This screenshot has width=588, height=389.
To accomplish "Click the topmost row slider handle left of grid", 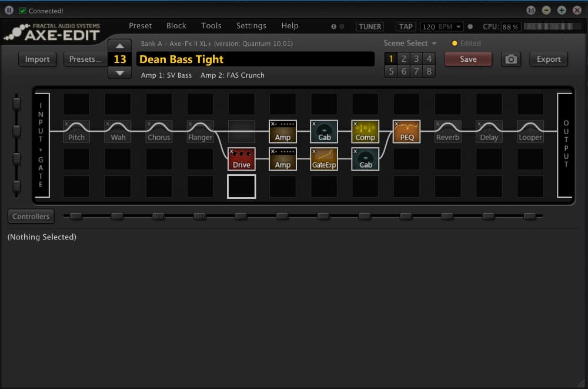I will (16, 104).
